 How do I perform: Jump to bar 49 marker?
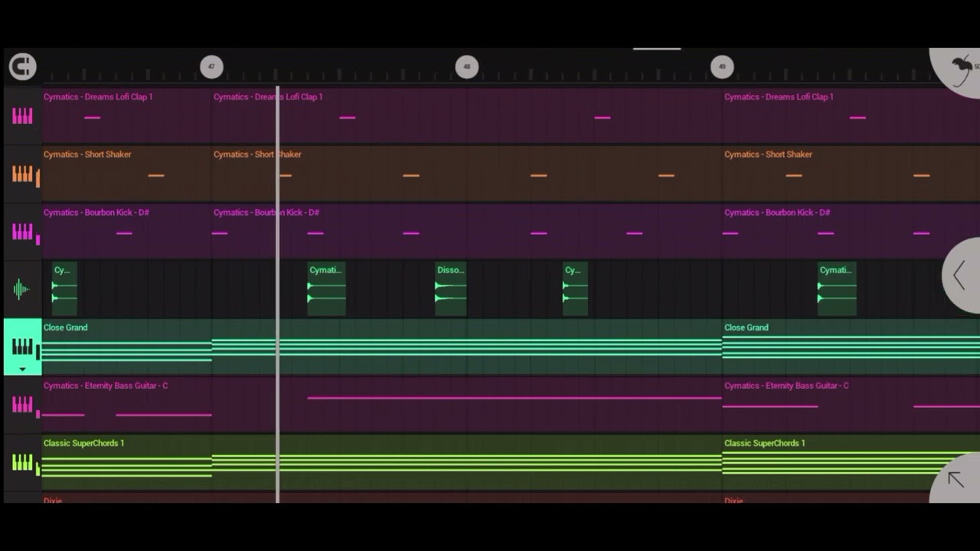pos(722,67)
